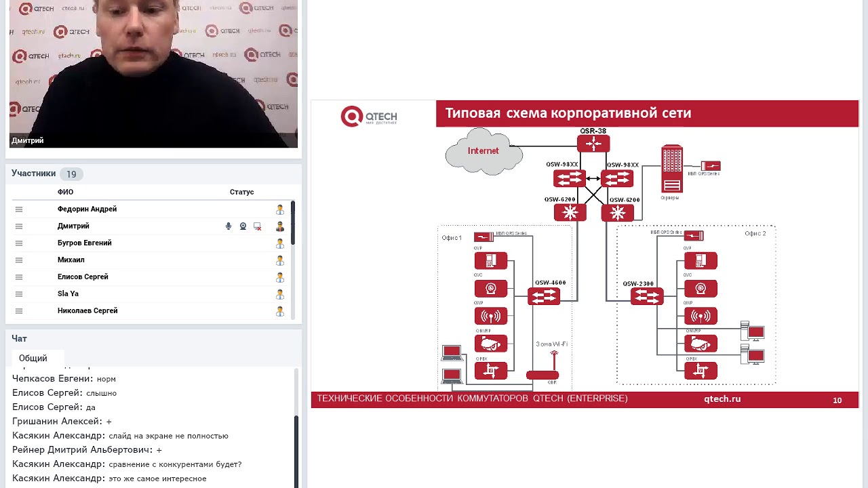Click the handle icon beside Михаил
This screenshot has width=868, height=488.
[x=19, y=260]
